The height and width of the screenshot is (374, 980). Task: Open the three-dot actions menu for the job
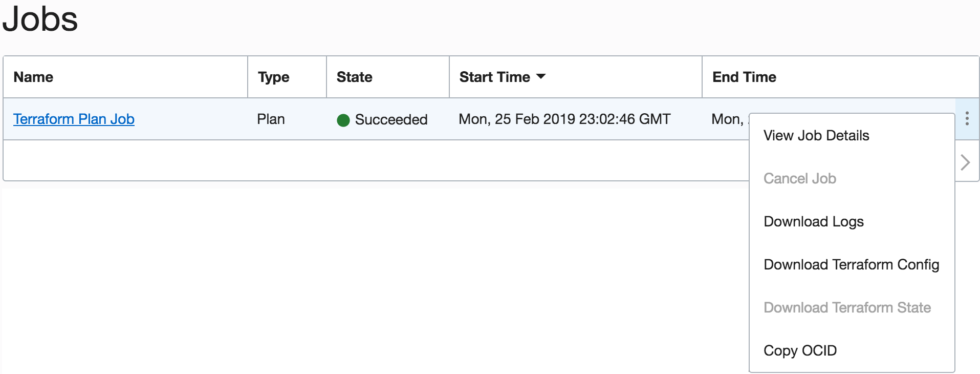[x=967, y=119]
